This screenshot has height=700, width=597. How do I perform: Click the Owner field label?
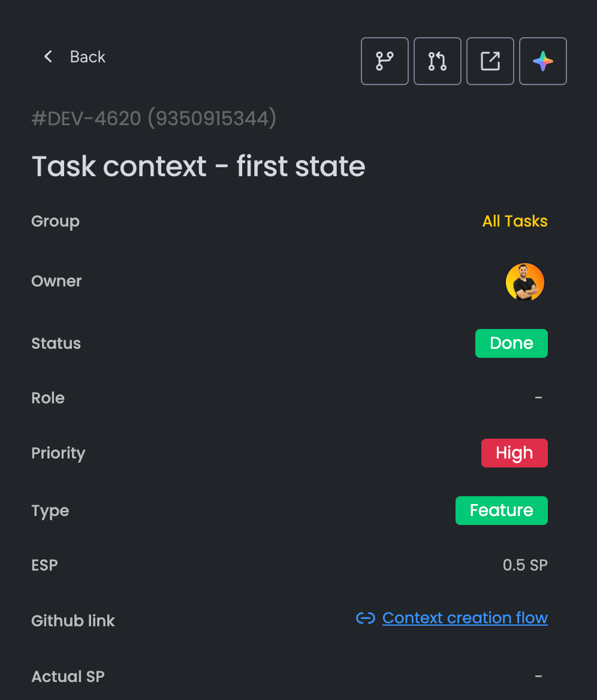(57, 281)
